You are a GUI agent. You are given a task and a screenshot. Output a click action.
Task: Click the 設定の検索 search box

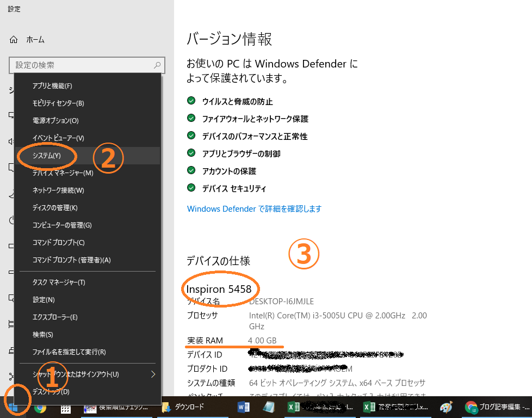click(87, 65)
